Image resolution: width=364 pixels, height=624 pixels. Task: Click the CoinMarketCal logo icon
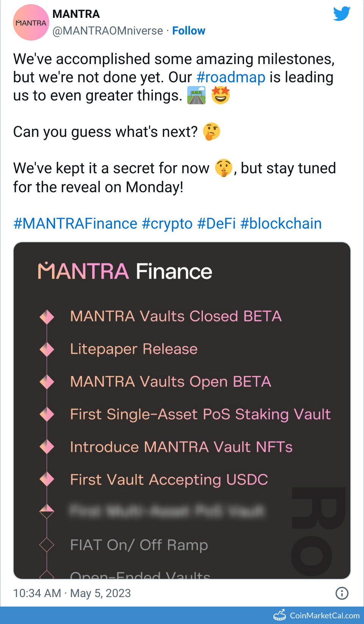click(x=280, y=615)
